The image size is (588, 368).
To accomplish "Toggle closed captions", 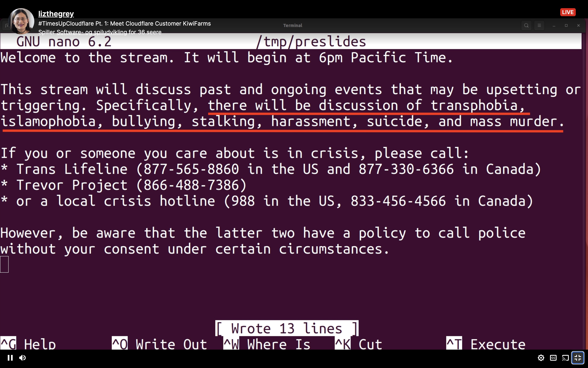I will [553, 358].
